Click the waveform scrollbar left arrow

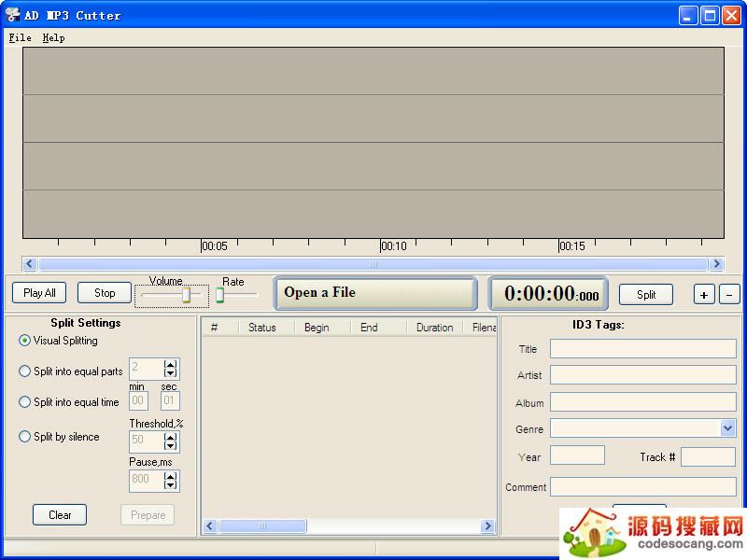pos(29,264)
